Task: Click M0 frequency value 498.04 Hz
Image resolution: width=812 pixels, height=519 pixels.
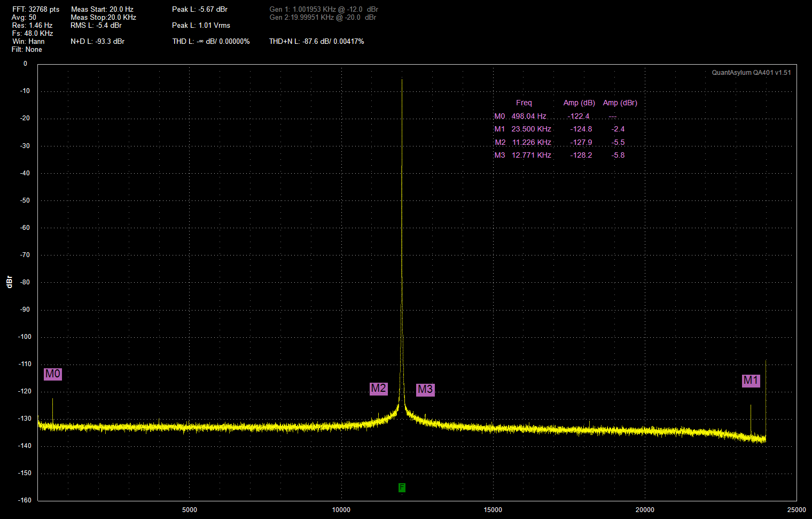Action: click(x=529, y=116)
